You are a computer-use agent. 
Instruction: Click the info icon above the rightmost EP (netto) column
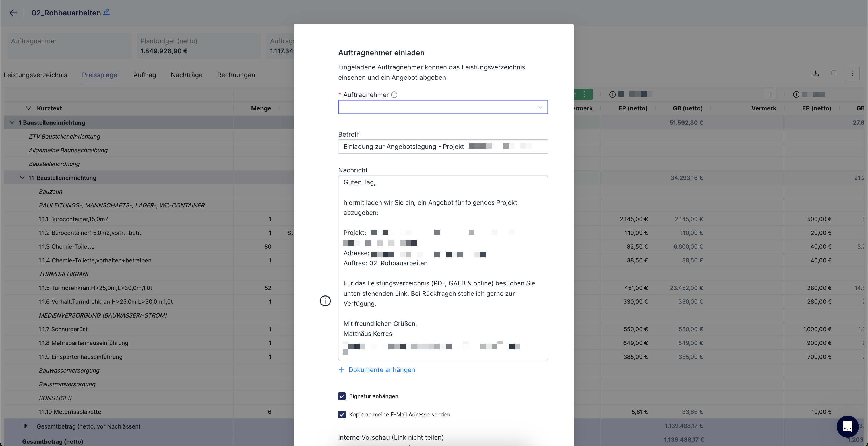[796, 94]
